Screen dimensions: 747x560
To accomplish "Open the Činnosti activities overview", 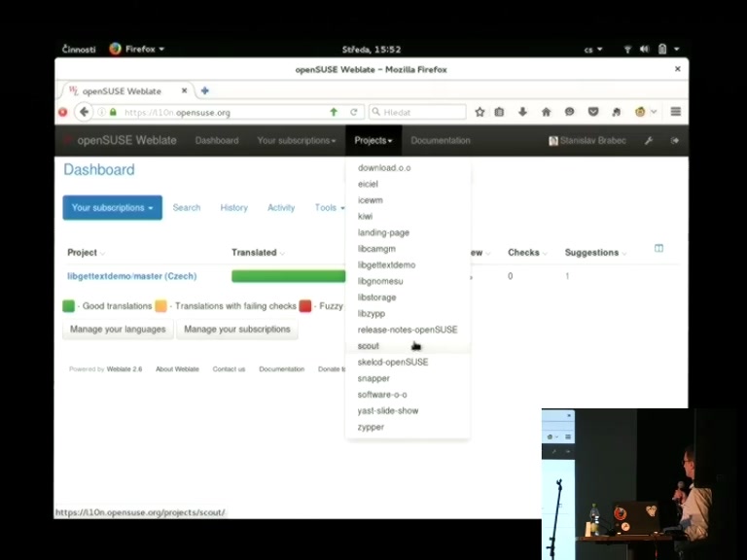I will tap(79, 49).
